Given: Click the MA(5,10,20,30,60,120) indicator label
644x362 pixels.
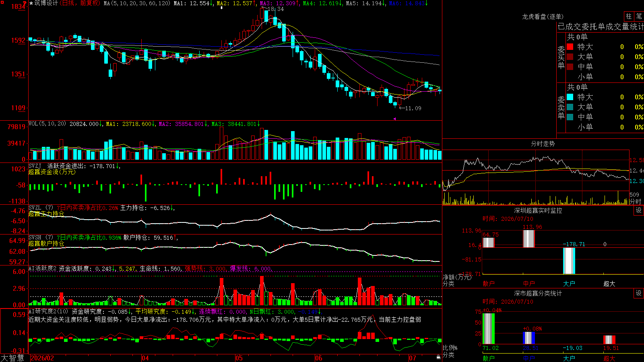Looking at the screenshot, I should tap(137, 3).
